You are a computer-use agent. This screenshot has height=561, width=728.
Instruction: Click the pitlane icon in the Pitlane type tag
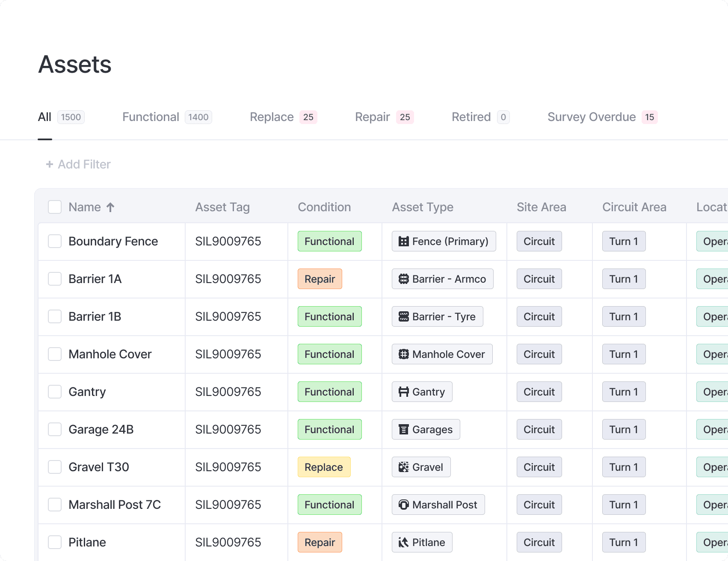point(403,543)
